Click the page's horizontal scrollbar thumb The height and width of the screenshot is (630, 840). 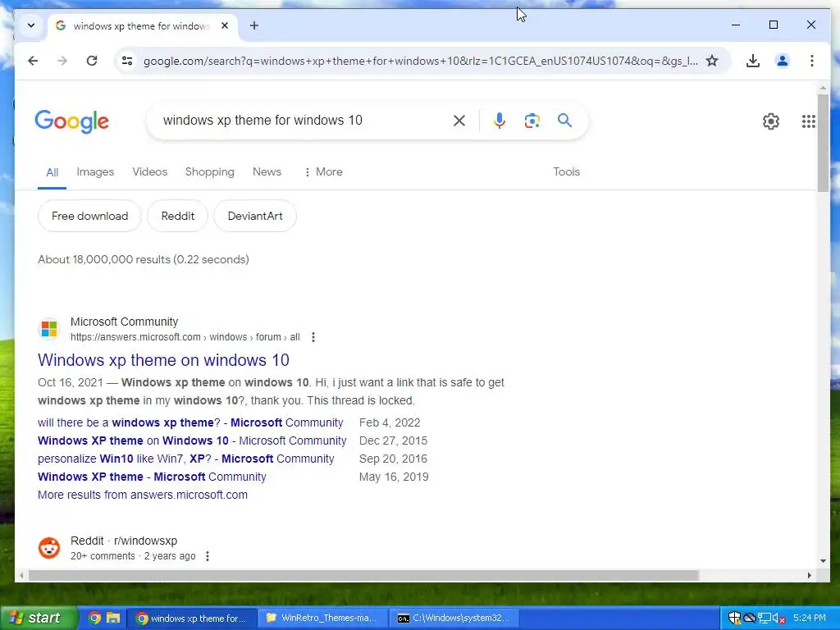363,575
